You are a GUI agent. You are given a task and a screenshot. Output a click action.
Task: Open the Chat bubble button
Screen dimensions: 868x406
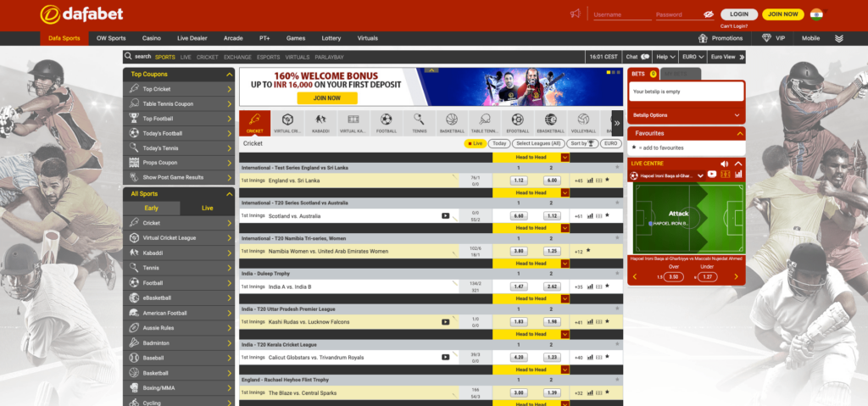pyautogui.click(x=637, y=57)
